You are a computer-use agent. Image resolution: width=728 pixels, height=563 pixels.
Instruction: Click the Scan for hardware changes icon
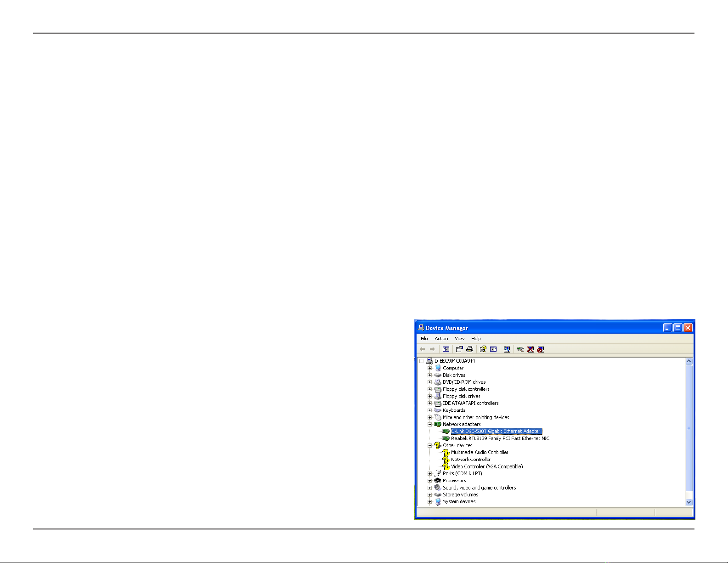point(507,349)
